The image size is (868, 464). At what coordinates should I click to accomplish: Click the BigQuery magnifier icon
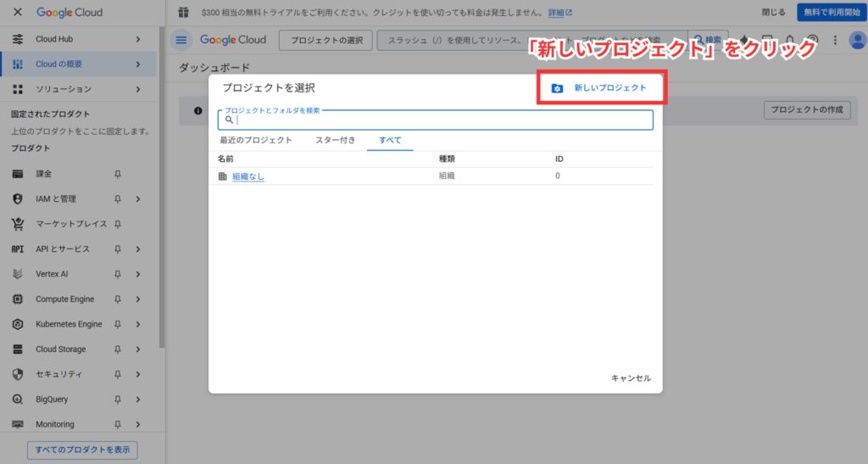coord(18,400)
